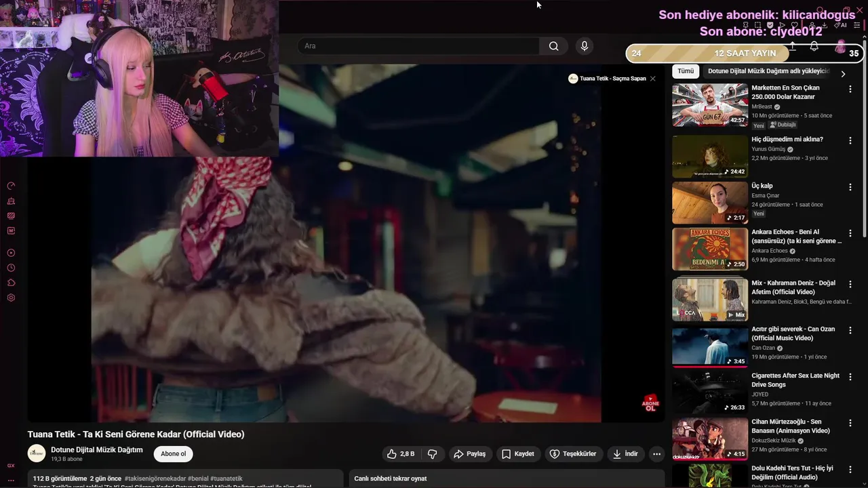Click the browser shield privacy icon
868x488 pixels.
[770, 24]
